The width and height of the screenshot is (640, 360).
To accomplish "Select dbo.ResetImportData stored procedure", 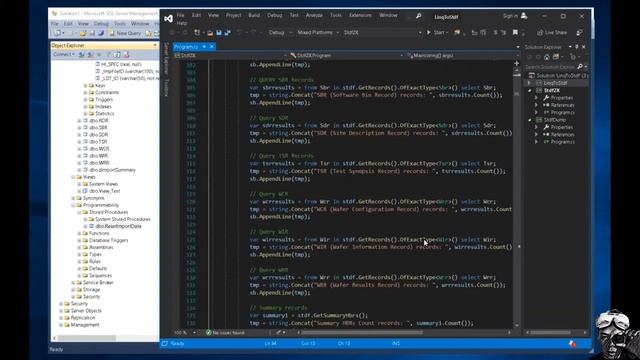I will point(118,226).
